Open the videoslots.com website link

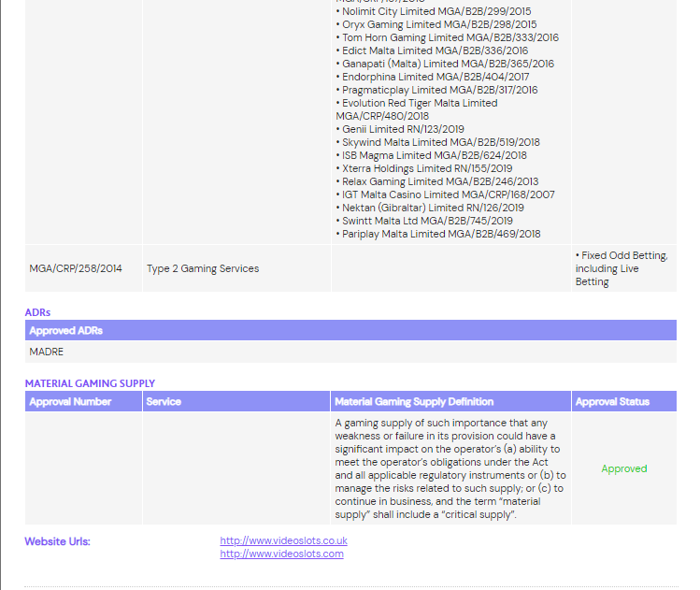pos(281,554)
